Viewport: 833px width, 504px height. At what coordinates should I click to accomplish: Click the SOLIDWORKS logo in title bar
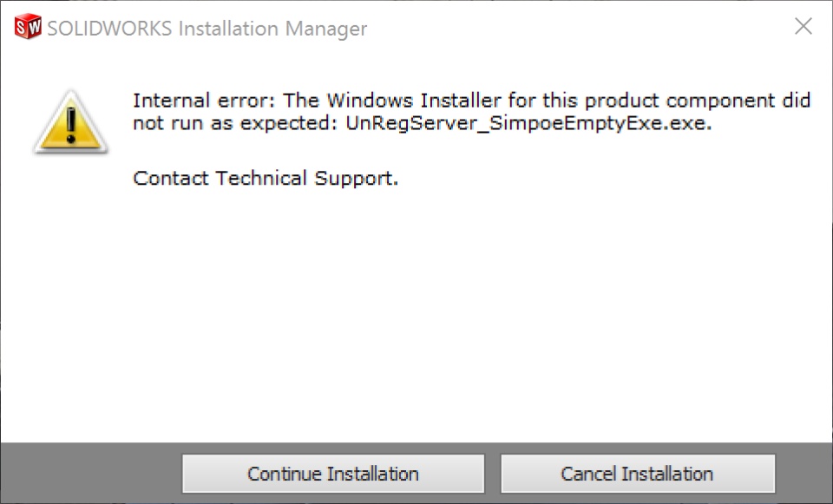point(28,27)
